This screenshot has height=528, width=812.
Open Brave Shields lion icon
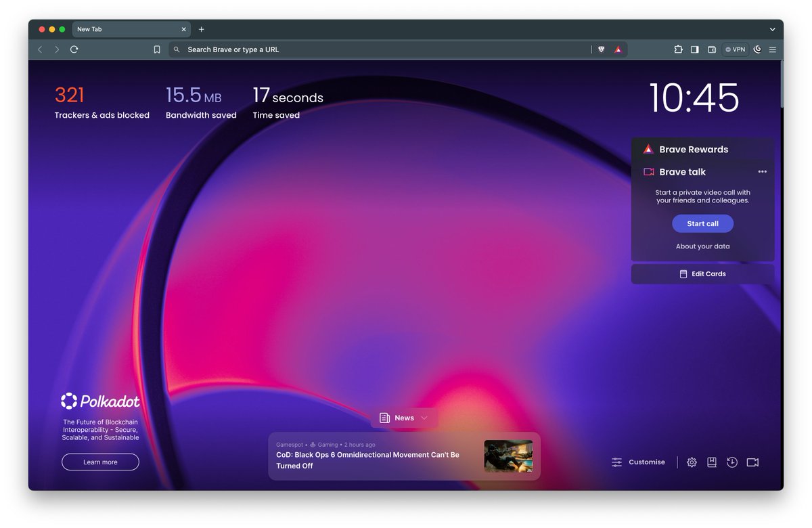coord(601,49)
